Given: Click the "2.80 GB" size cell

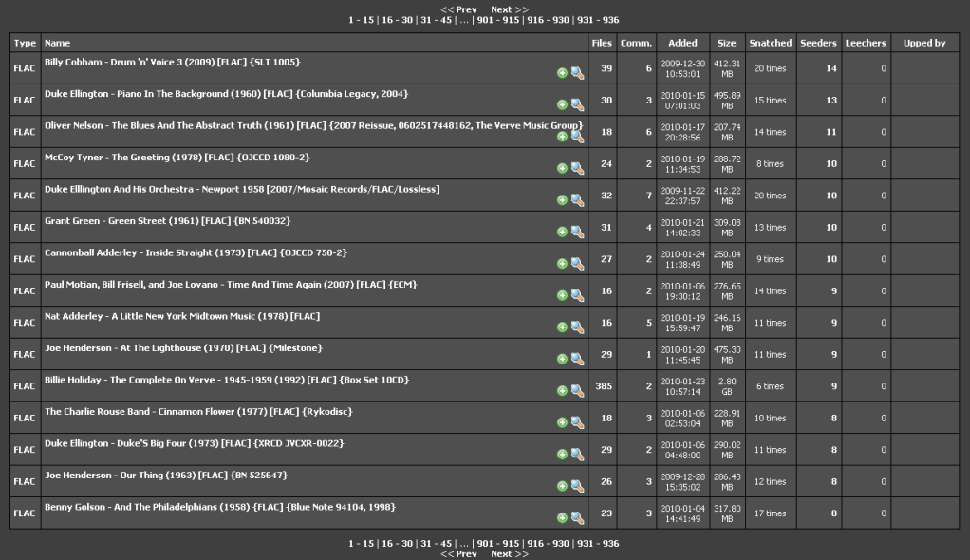Looking at the screenshot, I should coord(727,386).
